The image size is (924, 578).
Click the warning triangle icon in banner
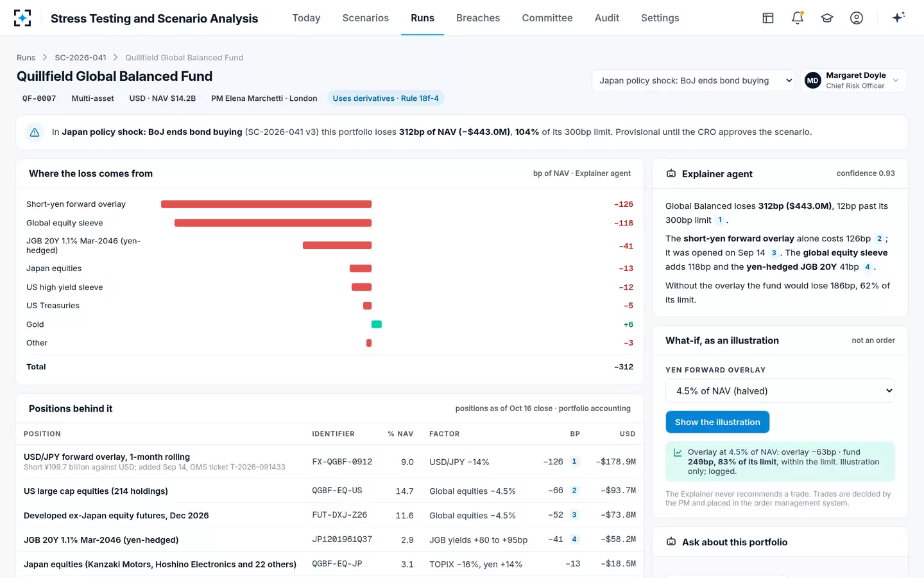pos(35,132)
